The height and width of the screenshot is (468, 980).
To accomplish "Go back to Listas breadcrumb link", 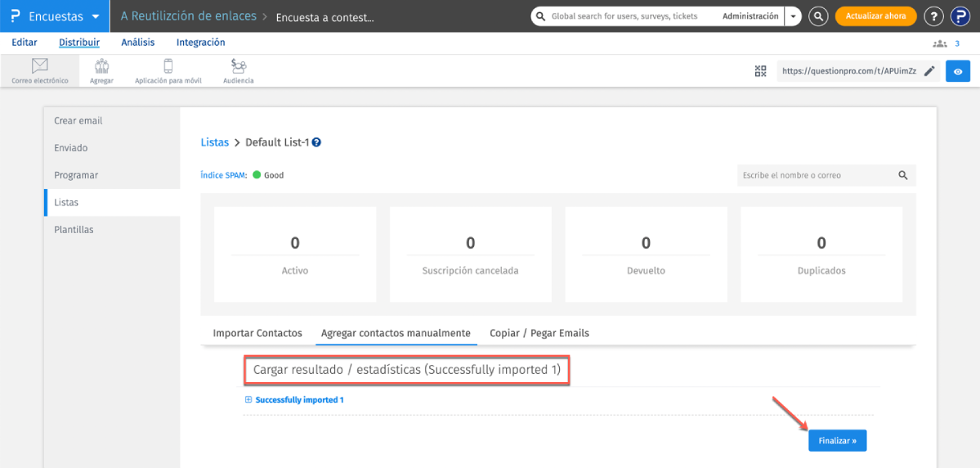I will 214,142.
